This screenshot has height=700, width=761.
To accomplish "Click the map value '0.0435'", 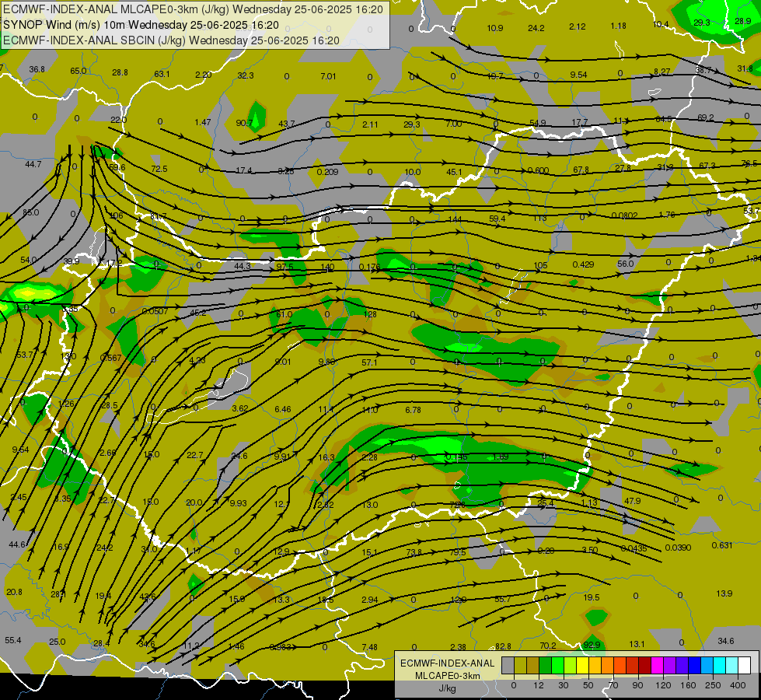I will 634,548.
